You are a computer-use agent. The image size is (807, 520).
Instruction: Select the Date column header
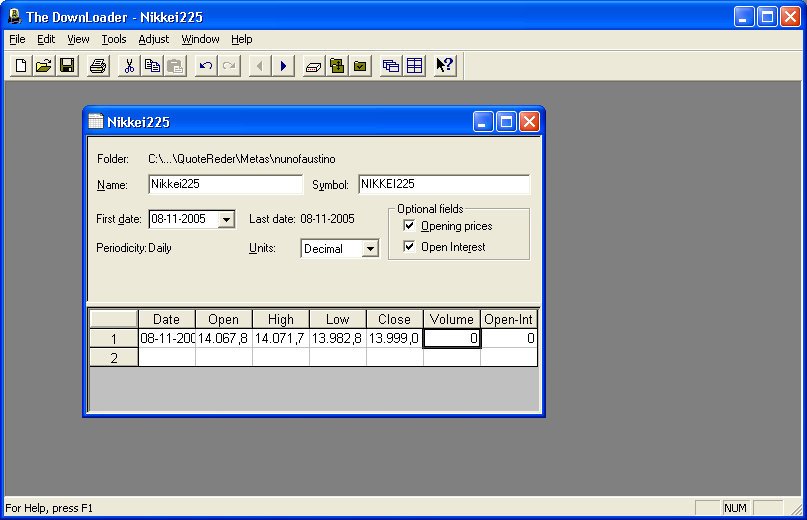pos(167,319)
